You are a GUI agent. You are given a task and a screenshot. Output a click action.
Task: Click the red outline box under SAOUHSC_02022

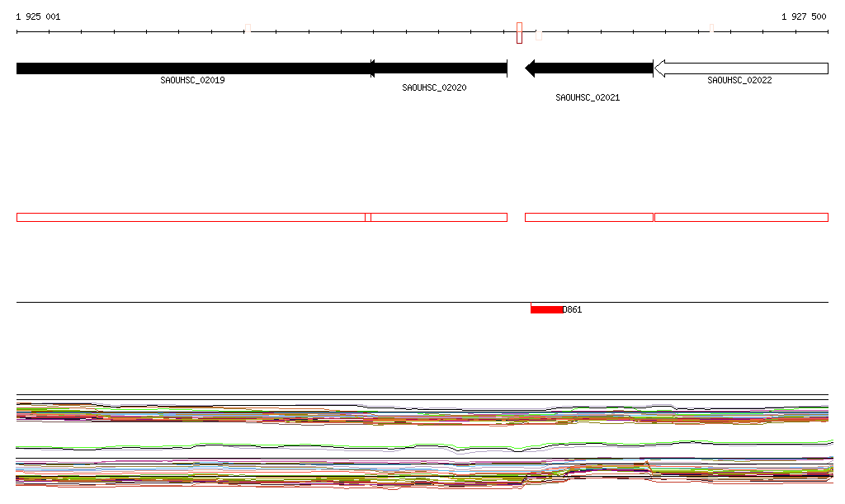point(741,218)
